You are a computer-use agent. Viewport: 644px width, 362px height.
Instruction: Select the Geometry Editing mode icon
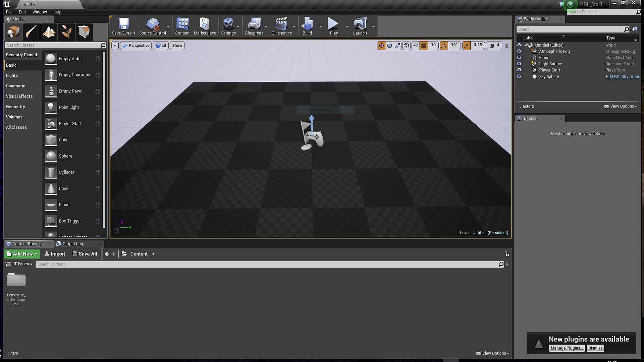(x=84, y=32)
